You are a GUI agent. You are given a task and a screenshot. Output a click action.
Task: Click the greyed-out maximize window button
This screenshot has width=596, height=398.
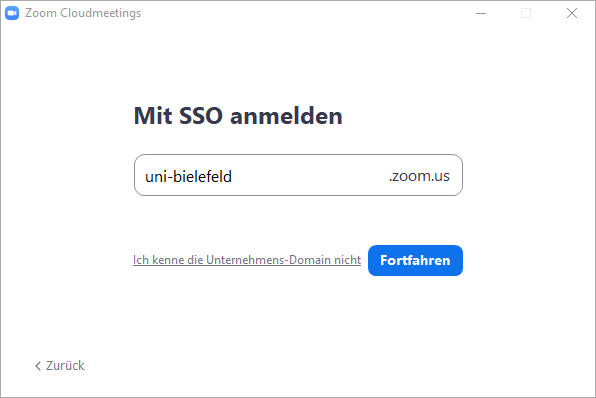tap(526, 13)
